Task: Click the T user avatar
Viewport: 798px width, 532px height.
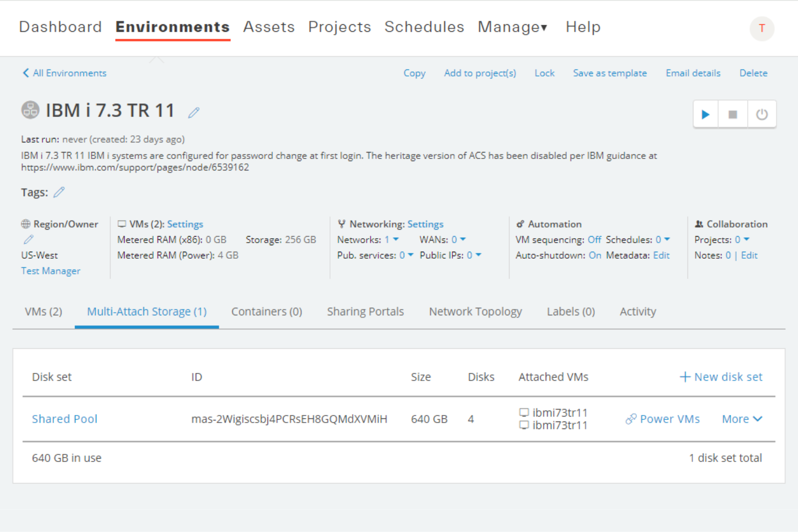Action: (x=762, y=29)
